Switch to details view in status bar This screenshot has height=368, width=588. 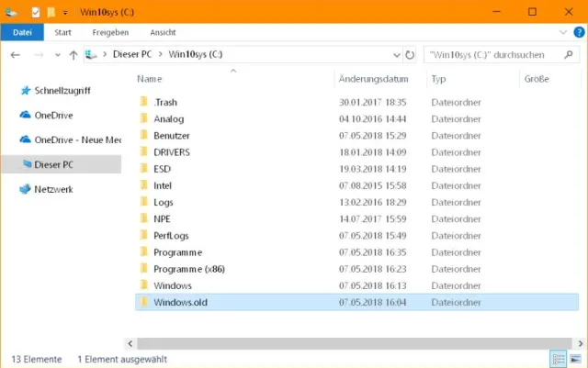pos(558,359)
